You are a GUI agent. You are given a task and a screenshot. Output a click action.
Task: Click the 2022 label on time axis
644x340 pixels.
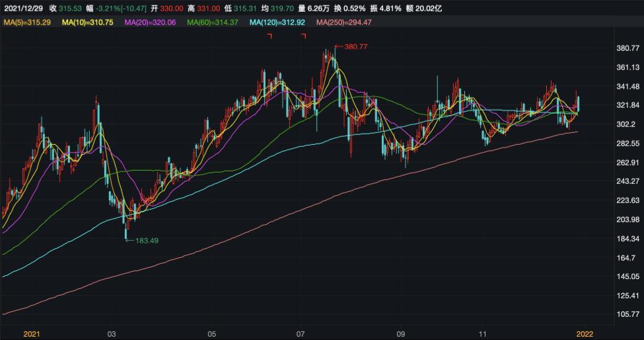[x=585, y=334]
